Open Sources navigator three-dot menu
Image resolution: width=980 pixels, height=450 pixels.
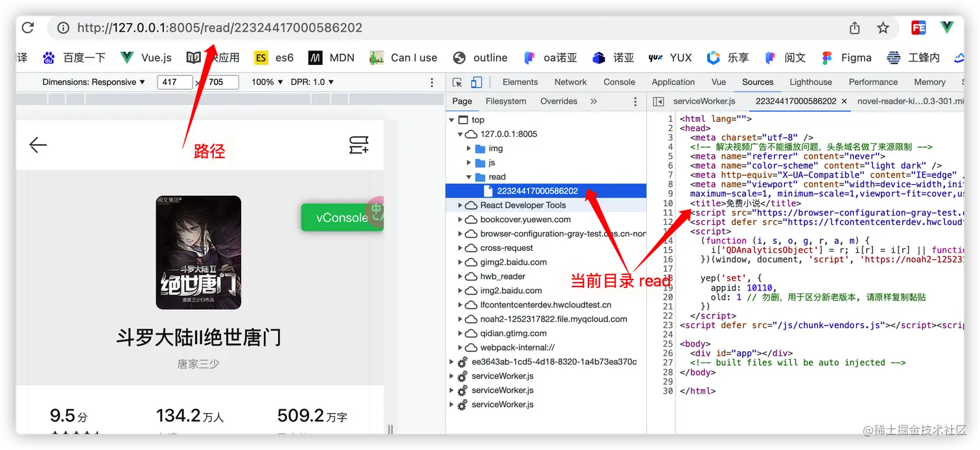635,101
